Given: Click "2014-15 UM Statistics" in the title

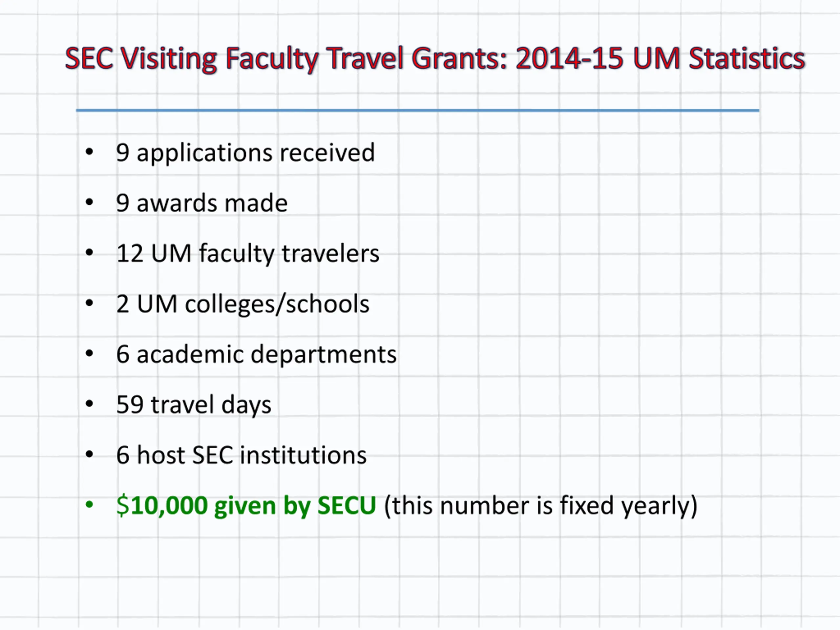Looking at the screenshot, I should (661, 58).
